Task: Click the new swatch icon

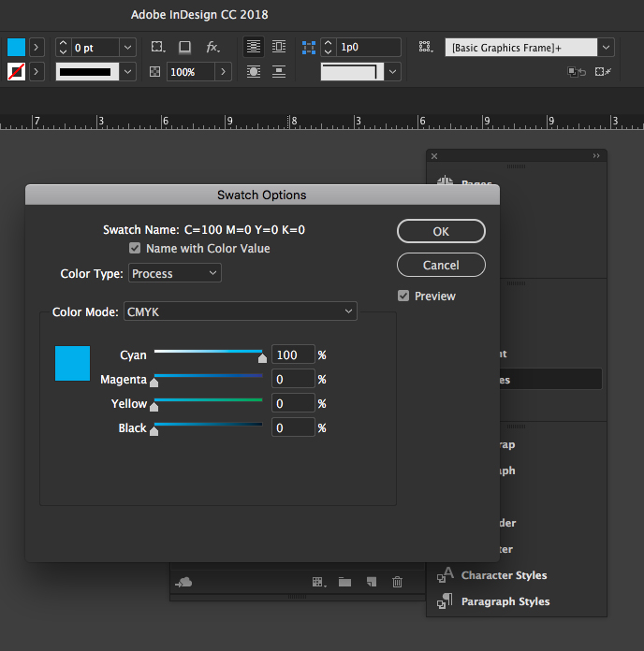Action: [x=372, y=582]
